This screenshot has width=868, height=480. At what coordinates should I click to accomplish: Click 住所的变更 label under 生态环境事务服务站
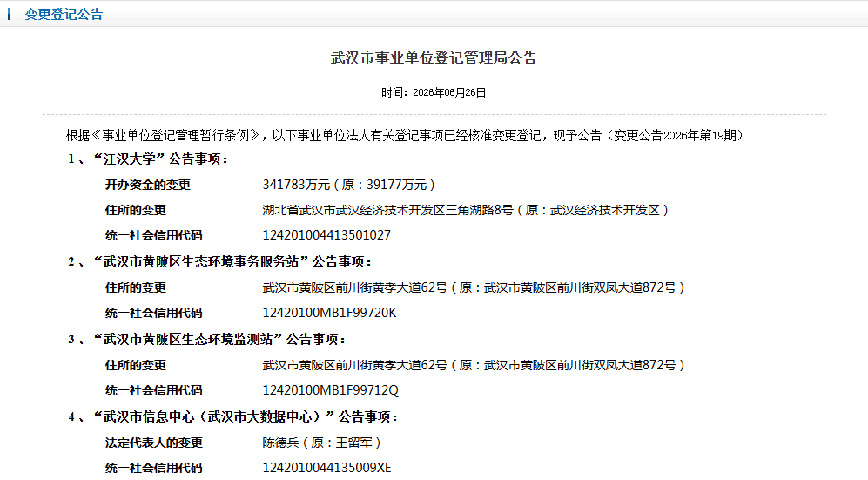pos(136,287)
